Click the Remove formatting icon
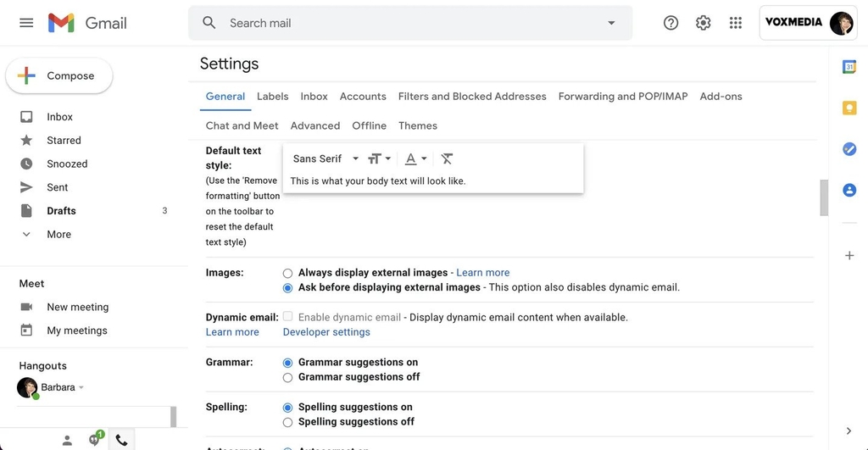This screenshot has width=868, height=450. click(x=447, y=158)
